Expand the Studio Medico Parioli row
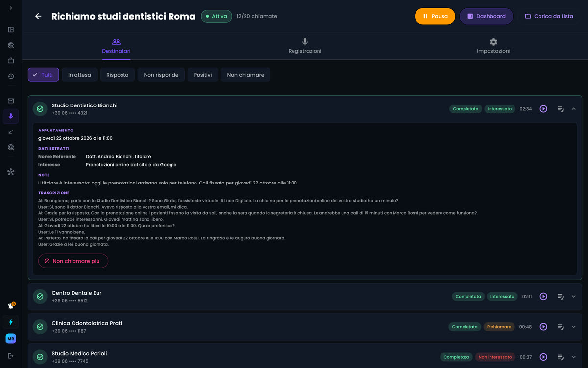 [574, 357]
